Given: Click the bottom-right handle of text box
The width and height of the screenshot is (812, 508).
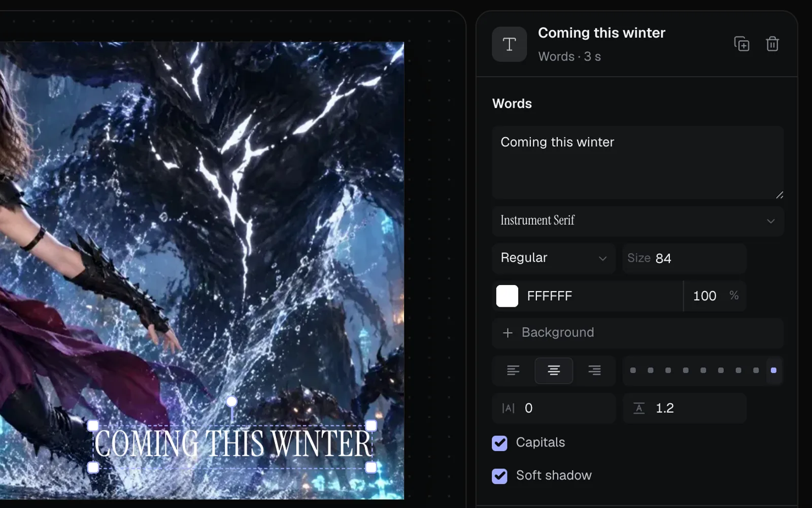Looking at the screenshot, I should [x=371, y=467].
